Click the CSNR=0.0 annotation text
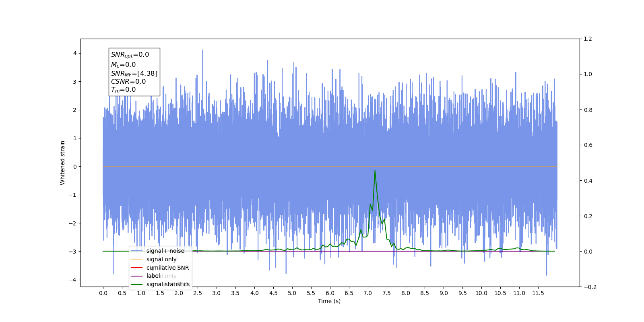Image resolution: width=644 pixels, height=322 pixels. tap(128, 81)
